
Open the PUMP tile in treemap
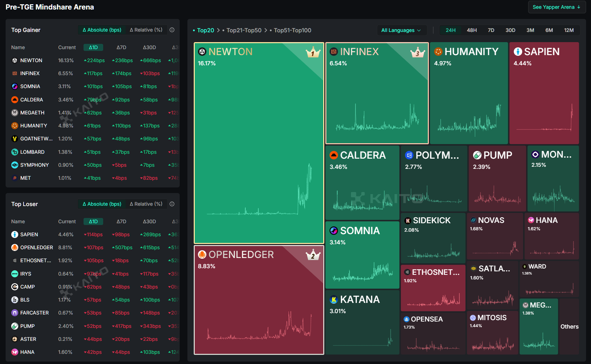(497, 178)
